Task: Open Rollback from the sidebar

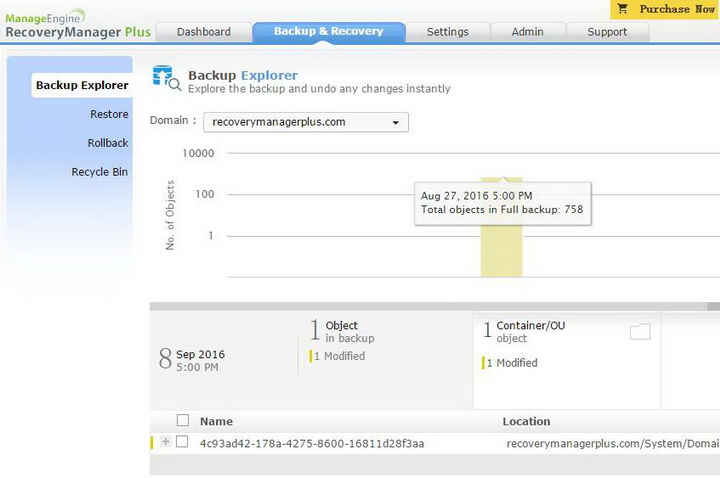Action: [108, 143]
